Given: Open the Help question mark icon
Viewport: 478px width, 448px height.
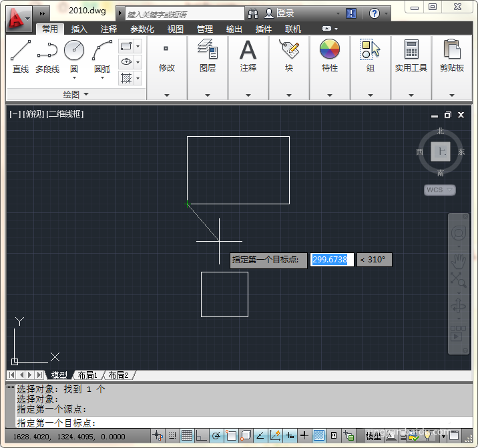Looking at the screenshot, I should [374, 13].
